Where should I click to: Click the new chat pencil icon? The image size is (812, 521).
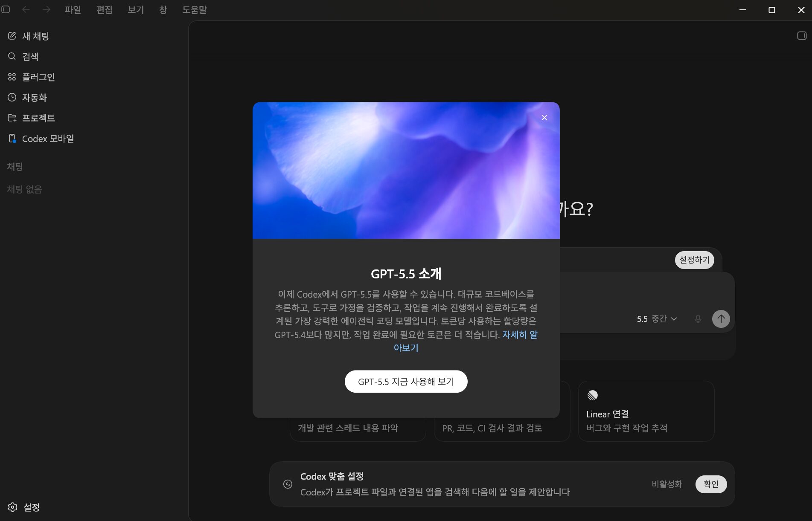click(x=12, y=36)
